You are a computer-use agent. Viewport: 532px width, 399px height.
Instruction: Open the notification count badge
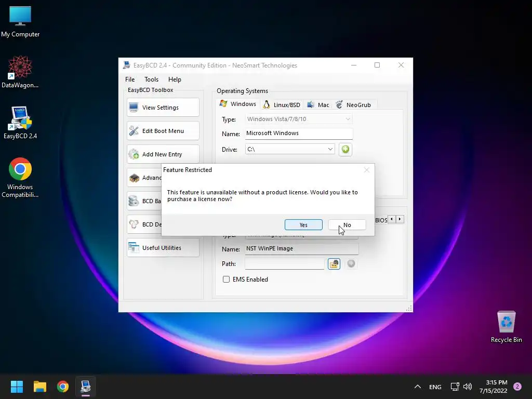[517, 387]
